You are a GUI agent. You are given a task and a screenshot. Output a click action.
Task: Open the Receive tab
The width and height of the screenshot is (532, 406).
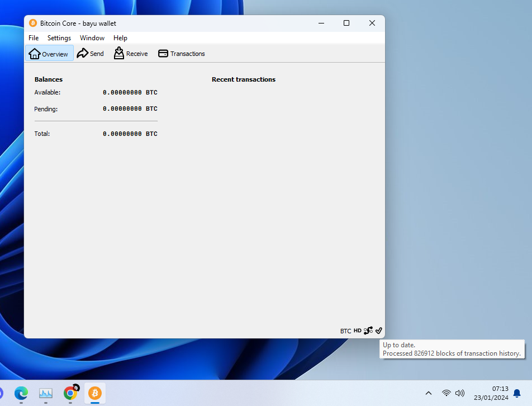(x=131, y=53)
